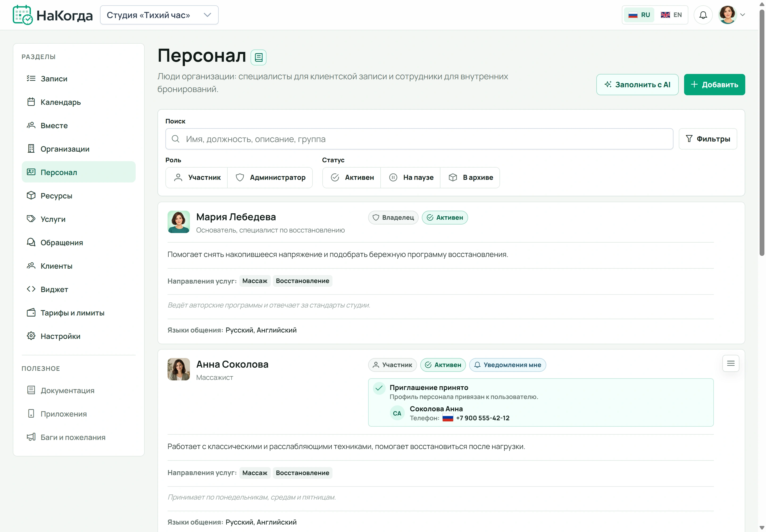This screenshot has width=766, height=532.
Task: Open Календарь section
Action: tap(79, 102)
